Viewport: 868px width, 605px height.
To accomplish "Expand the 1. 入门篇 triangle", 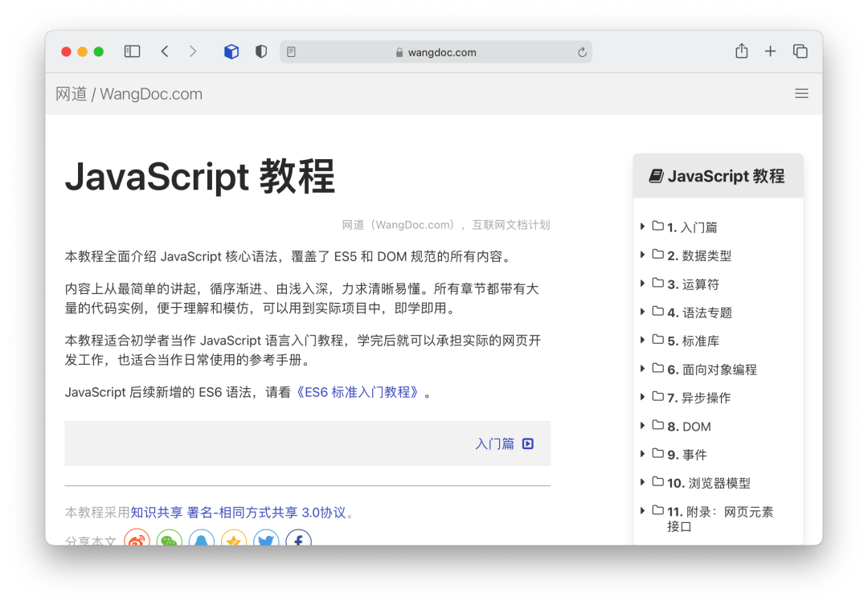I will pos(642,227).
